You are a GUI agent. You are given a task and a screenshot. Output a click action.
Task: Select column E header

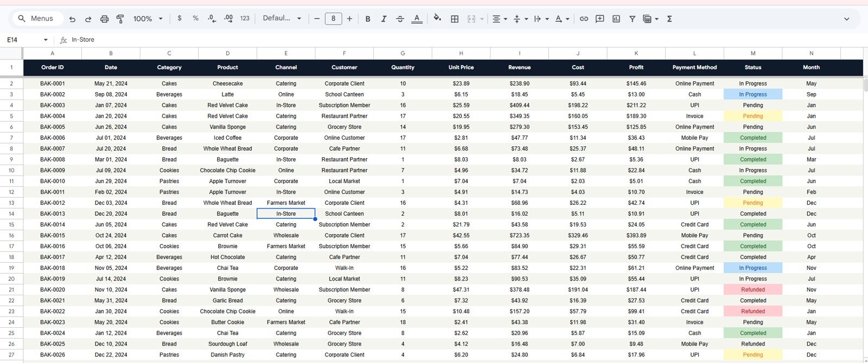[x=286, y=53]
